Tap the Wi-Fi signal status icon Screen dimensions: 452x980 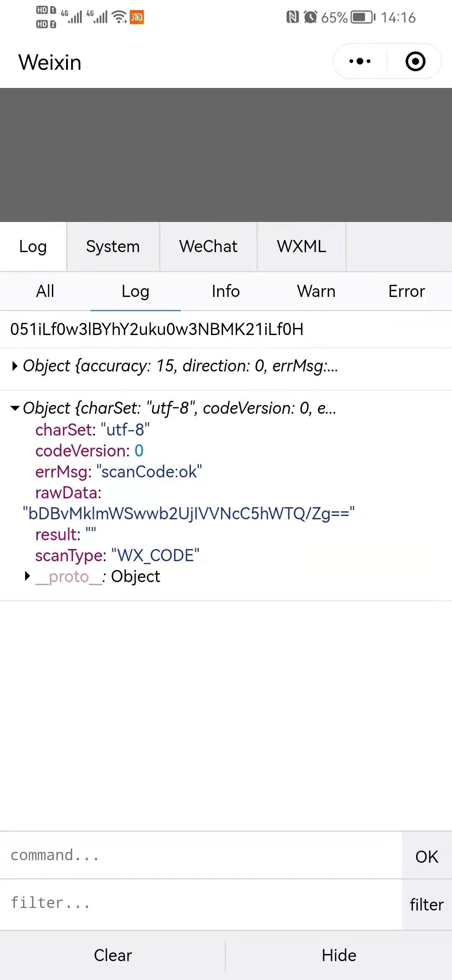[120, 17]
